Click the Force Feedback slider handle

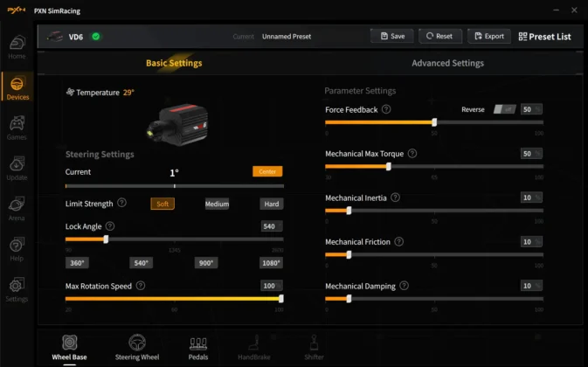point(434,122)
